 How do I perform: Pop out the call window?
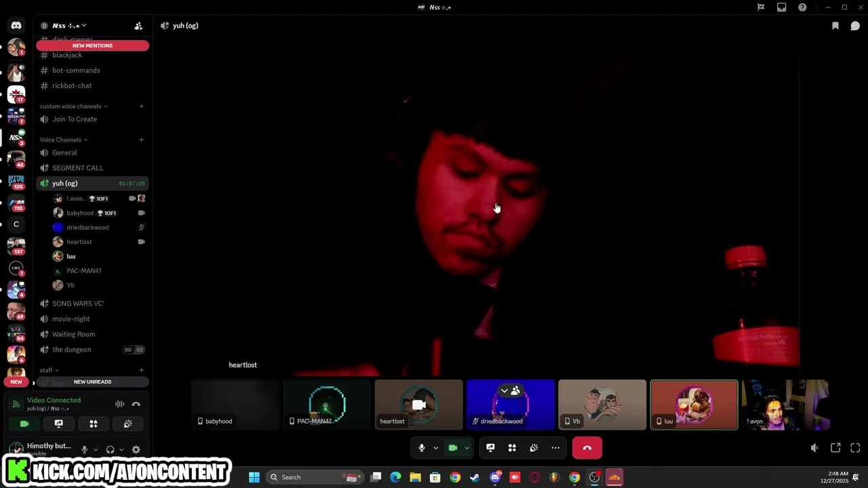pos(835,448)
